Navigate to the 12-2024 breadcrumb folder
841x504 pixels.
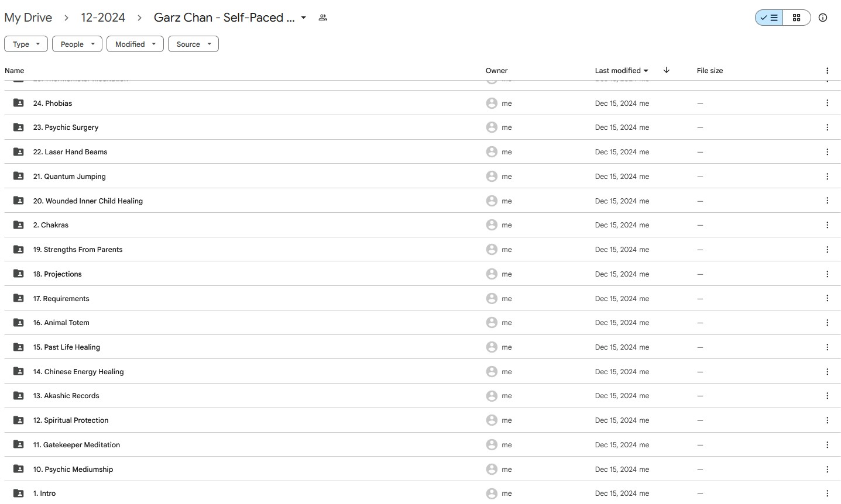click(x=103, y=18)
